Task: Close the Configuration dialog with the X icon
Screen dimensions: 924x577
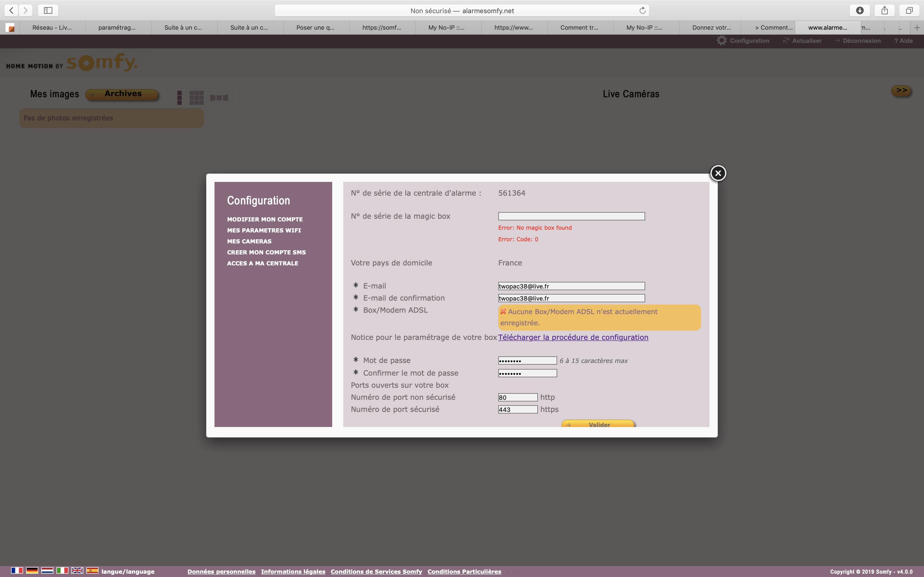Action: pyautogui.click(x=718, y=173)
